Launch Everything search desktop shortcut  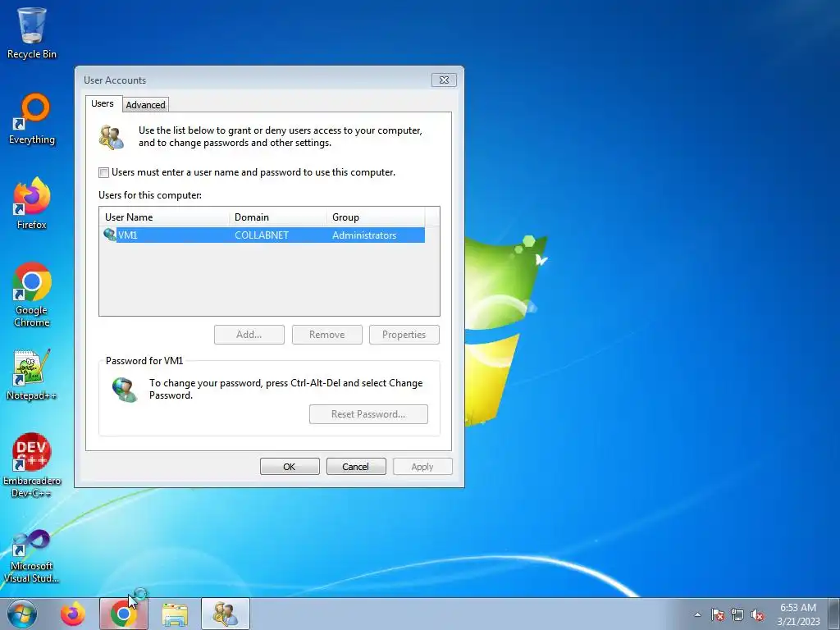coord(32,119)
